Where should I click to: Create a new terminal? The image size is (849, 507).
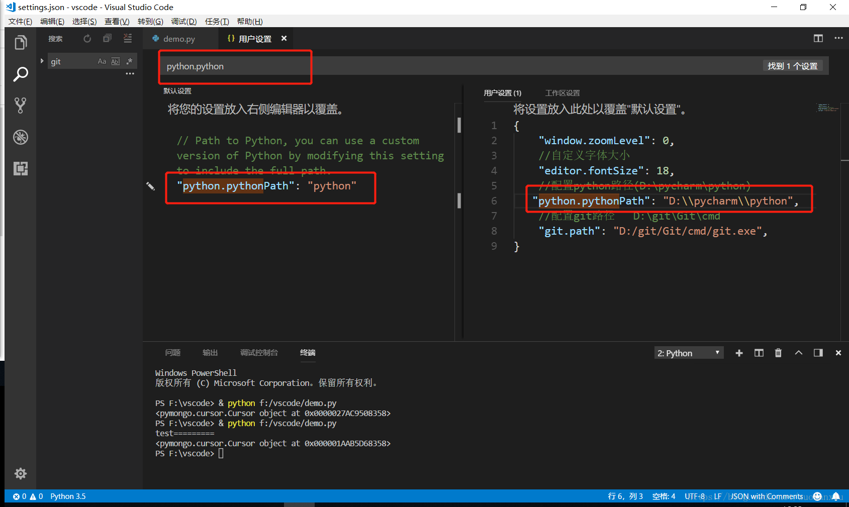739,353
